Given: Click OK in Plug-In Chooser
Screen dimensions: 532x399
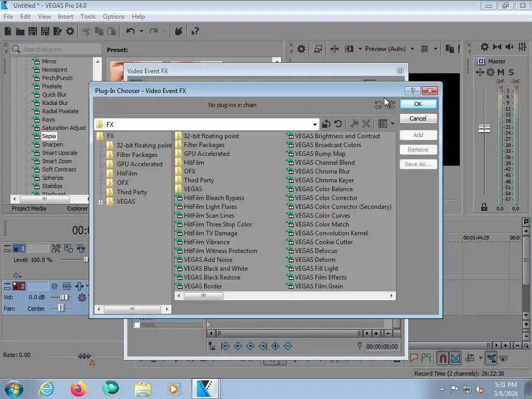Looking at the screenshot, I should tap(418, 104).
